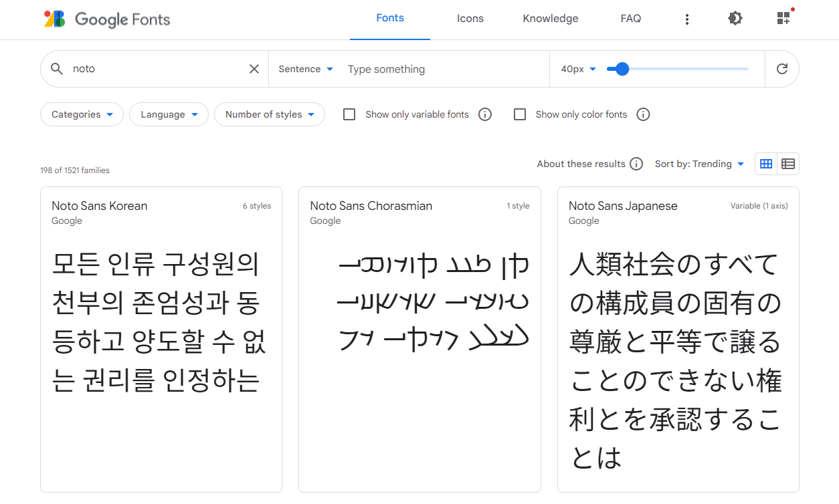Click the Chorasmian sample text preview

tap(434, 303)
